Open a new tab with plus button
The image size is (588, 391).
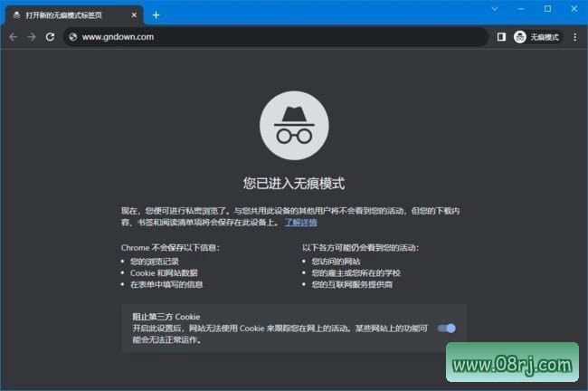pyautogui.click(x=156, y=15)
